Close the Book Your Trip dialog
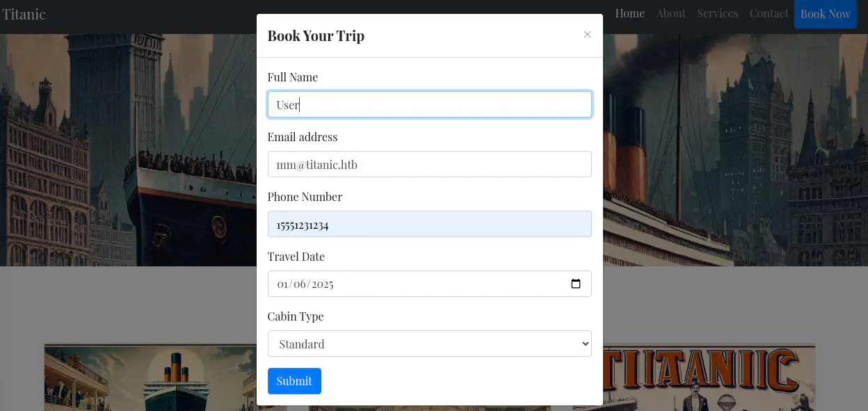The image size is (868, 411). [x=588, y=34]
